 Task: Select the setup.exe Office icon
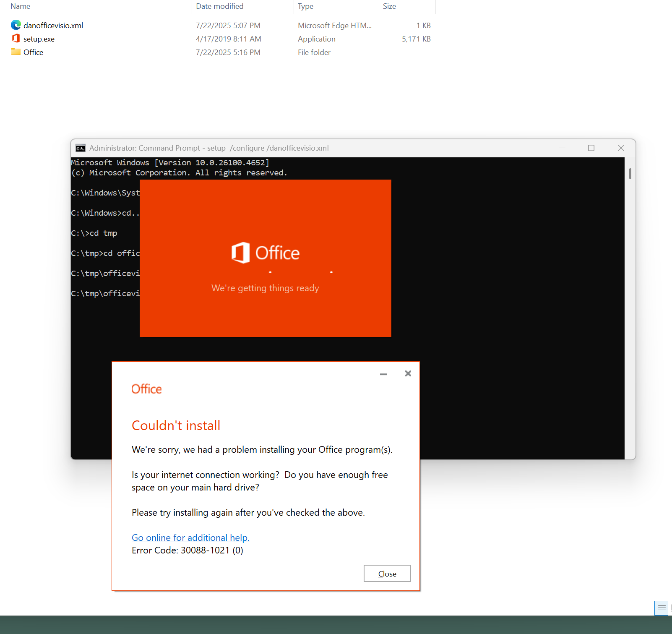pos(16,39)
